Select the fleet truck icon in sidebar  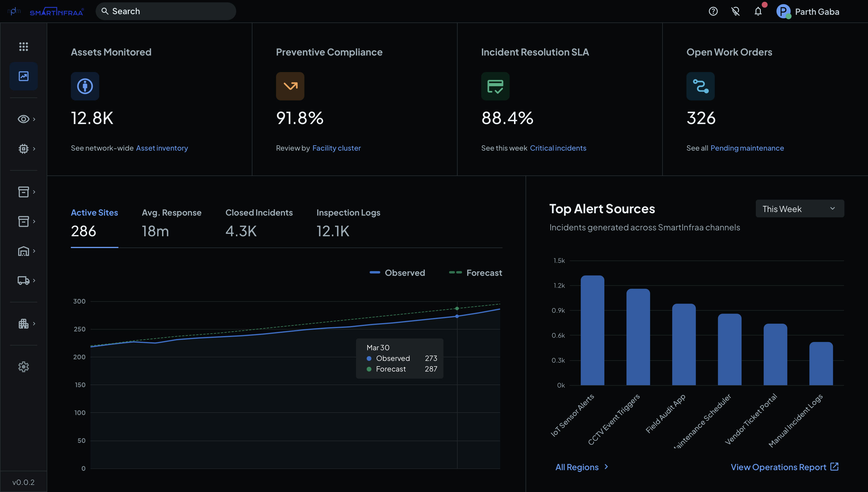tap(23, 280)
